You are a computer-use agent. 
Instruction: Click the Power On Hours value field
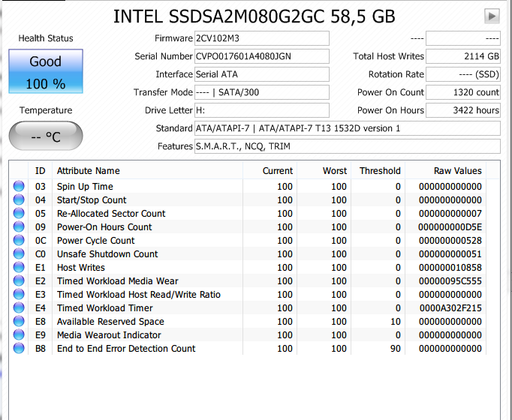[463, 110]
